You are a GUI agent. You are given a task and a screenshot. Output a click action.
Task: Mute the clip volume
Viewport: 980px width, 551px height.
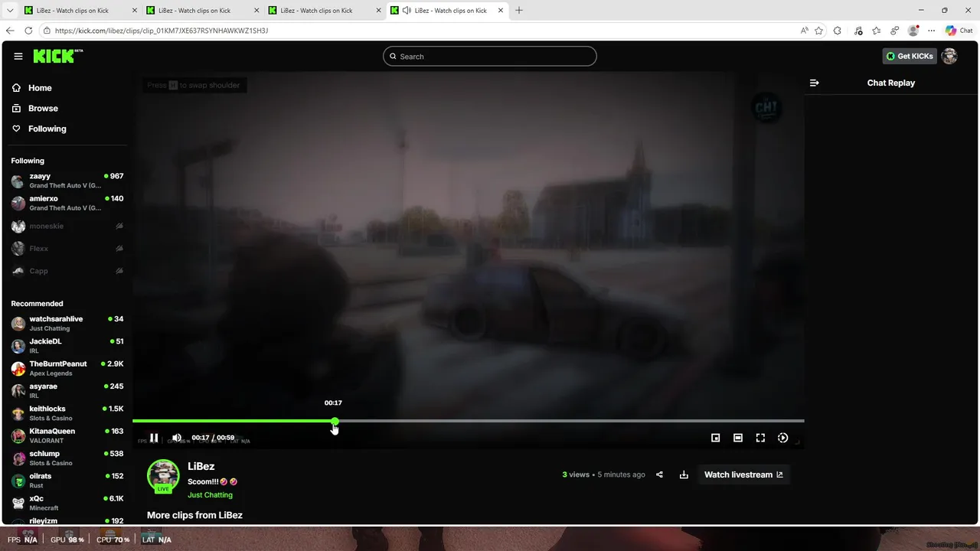point(177,438)
